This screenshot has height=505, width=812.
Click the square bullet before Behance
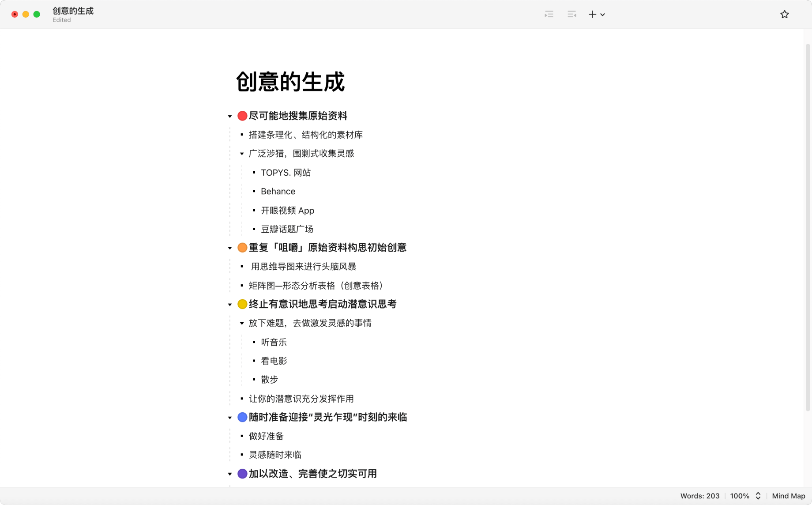tap(254, 191)
